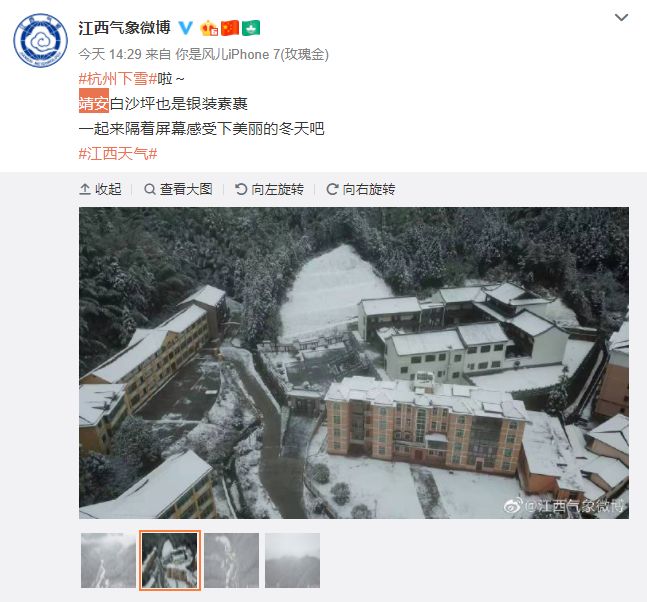Open the 今天 14:29 timestamp link
This screenshot has height=602, width=647.
click(110, 54)
